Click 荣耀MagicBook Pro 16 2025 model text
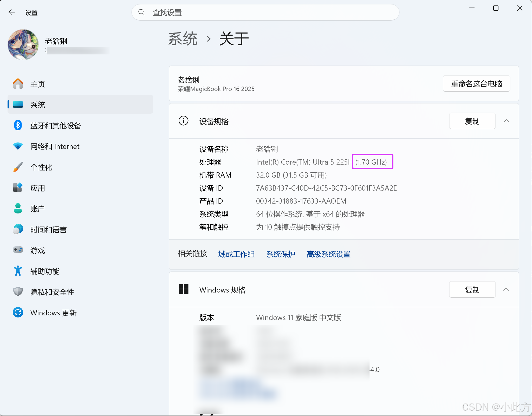532x416 pixels. click(x=216, y=89)
